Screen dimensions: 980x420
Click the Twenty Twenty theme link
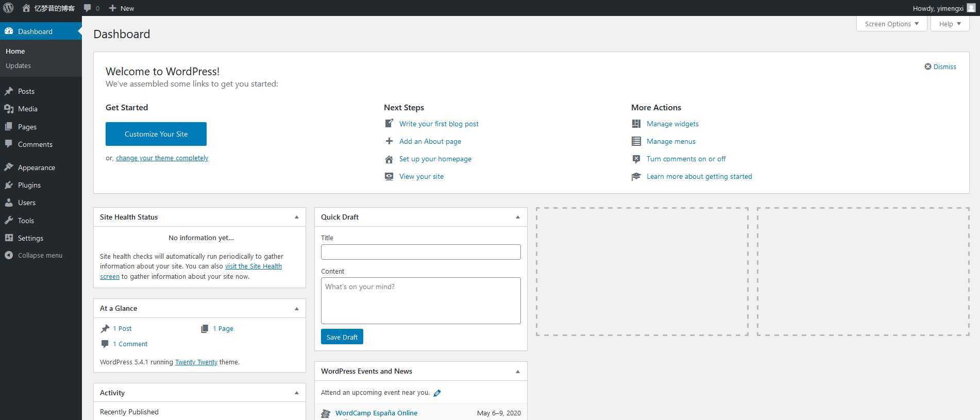196,362
